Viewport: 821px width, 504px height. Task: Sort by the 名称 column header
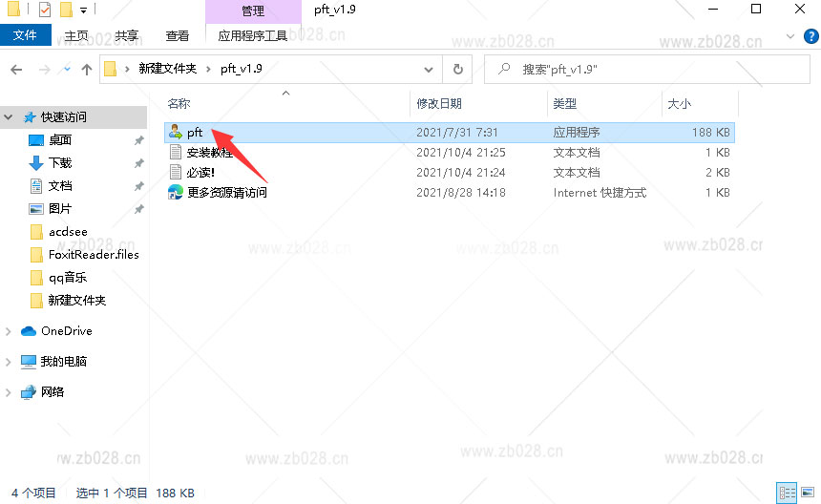179,104
